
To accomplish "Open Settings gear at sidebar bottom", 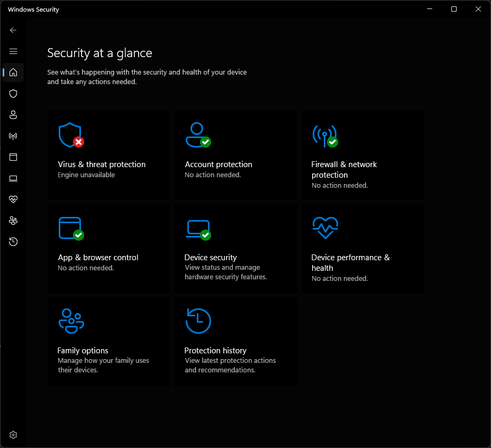I will (x=13, y=435).
